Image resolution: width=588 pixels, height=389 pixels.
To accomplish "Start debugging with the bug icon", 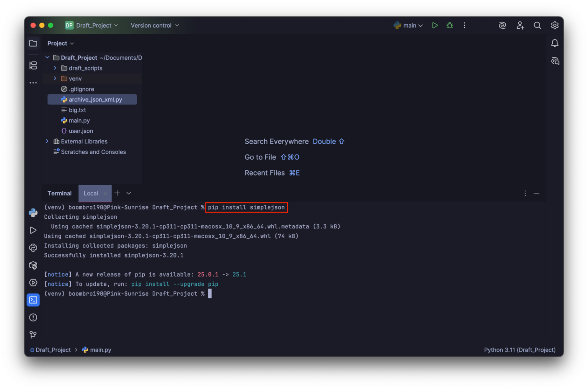I will tap(449, 25).
